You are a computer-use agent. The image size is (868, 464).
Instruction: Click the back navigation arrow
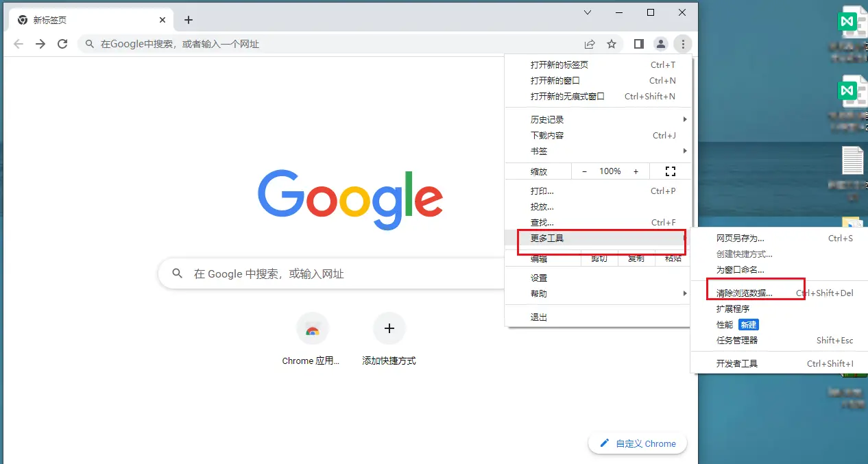click(18, 43)
